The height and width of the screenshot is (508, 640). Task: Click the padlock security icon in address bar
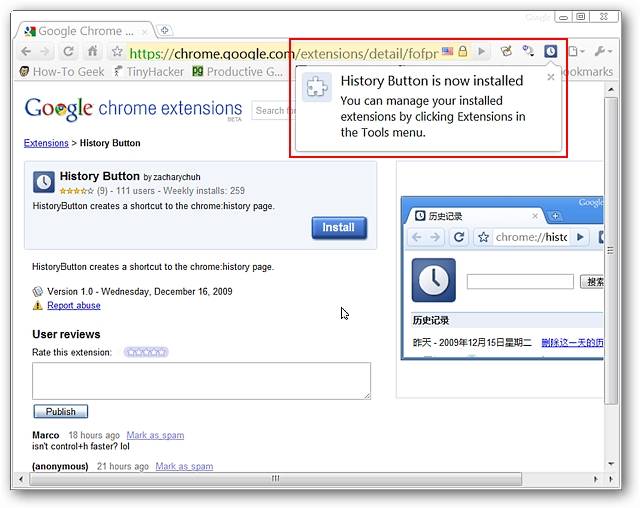click(462, 51)
